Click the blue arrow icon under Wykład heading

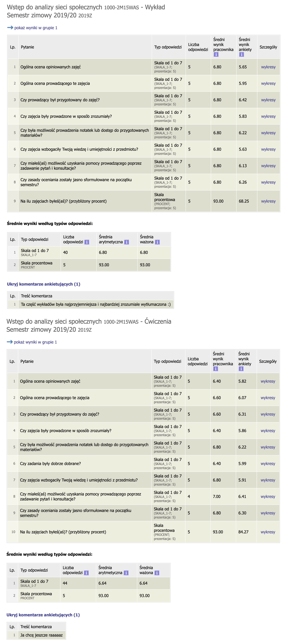(10, 28)
